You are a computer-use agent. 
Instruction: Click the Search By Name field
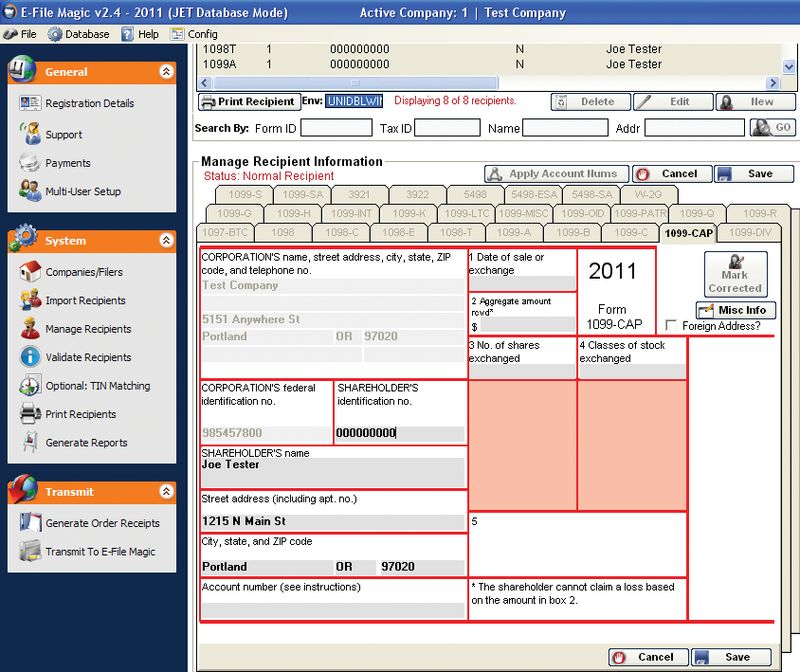(565, 128)
